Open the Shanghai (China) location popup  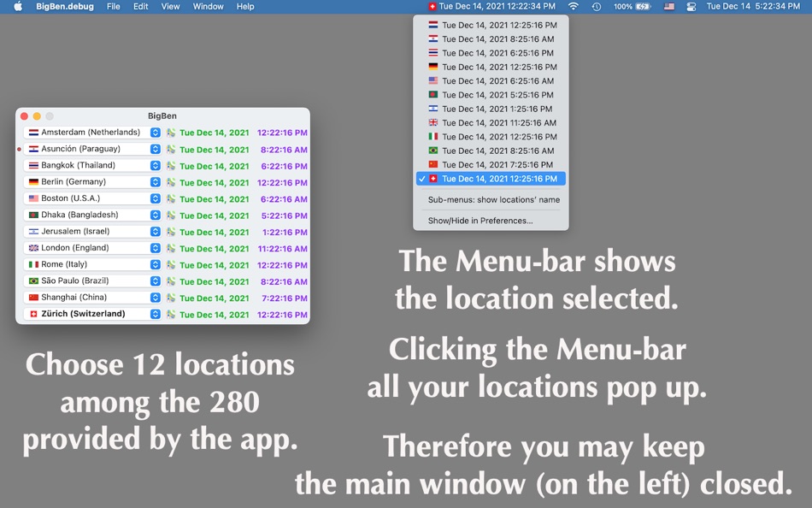92,298
